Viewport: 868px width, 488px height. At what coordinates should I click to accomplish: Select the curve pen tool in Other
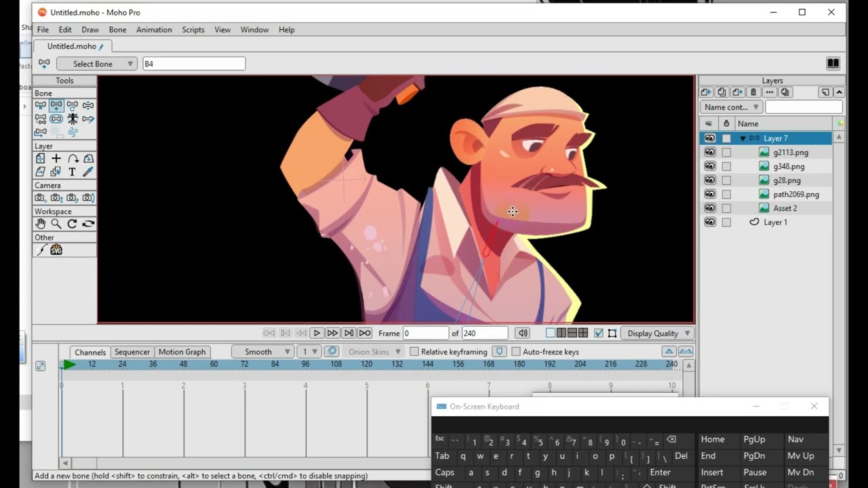[x=41, y=250]
